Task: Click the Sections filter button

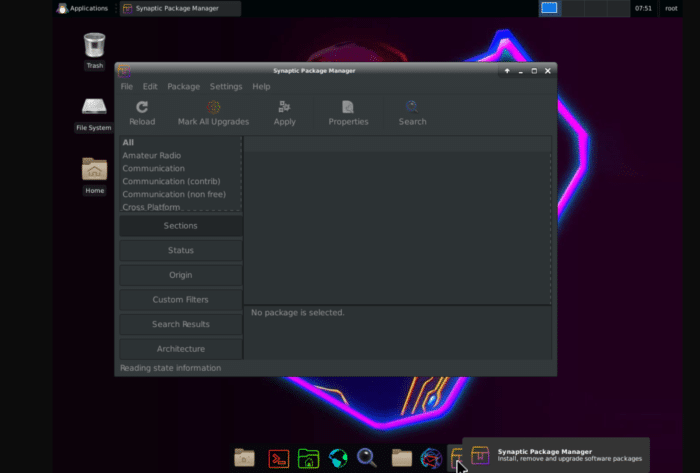Action: pyautogui.click(x=180, y=226)
